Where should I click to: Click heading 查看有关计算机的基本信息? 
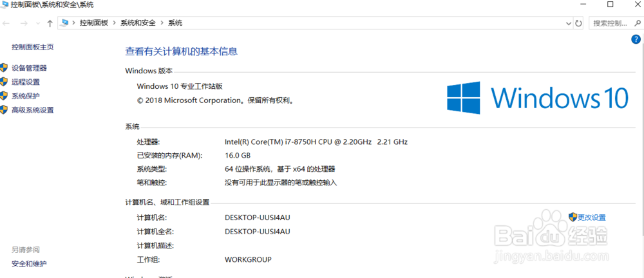181,51
